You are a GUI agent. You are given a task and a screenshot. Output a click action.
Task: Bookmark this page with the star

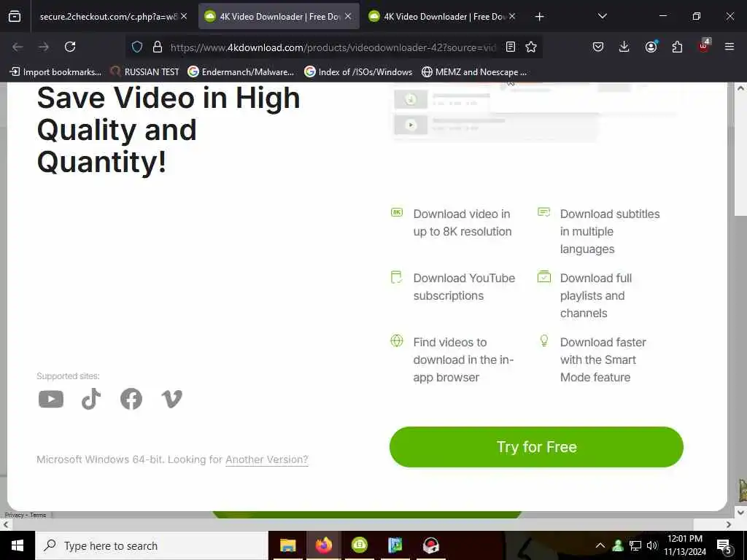[531, 47]
